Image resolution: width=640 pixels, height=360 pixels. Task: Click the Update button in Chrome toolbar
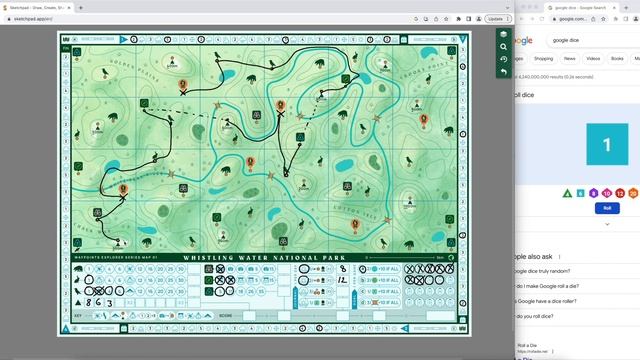pyautogui.click(x=498, y=19)
